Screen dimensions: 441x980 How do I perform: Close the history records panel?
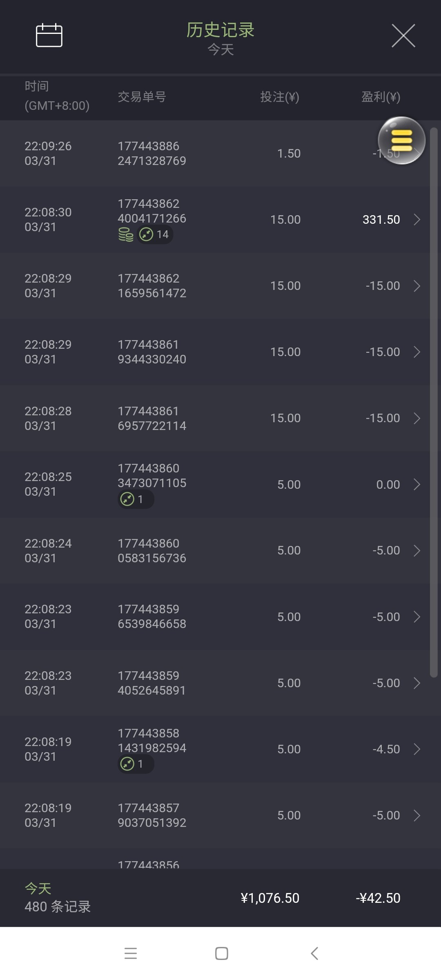click(x=403, y=36)
